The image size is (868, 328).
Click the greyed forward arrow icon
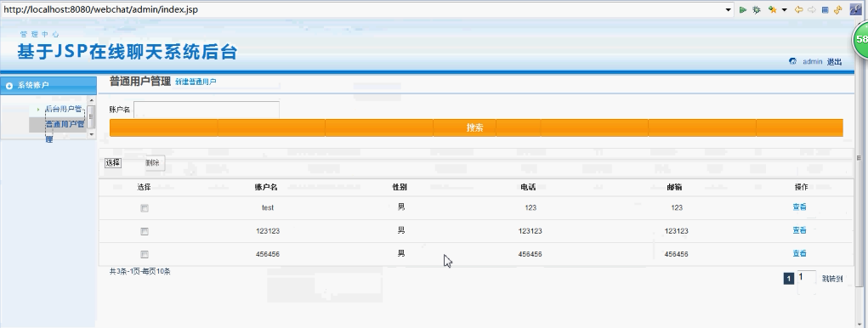tap(812, 9)
